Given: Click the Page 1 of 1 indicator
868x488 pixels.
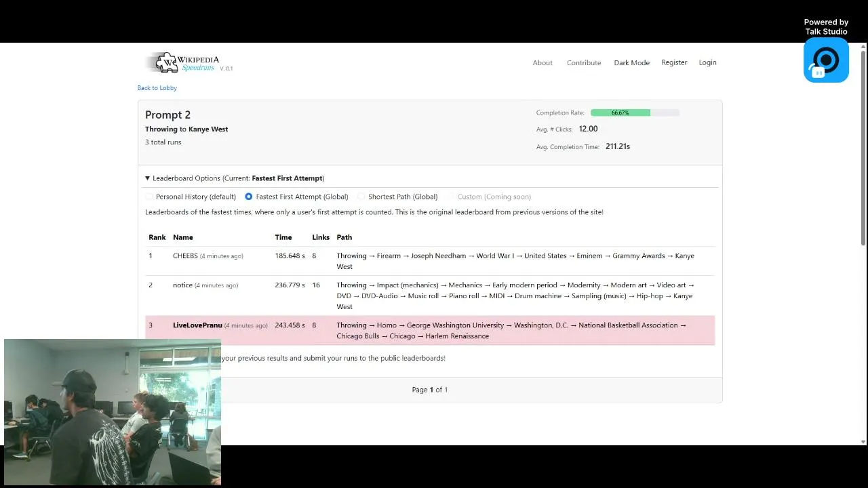Looking at the screenshot, I should tap(430, 390).
